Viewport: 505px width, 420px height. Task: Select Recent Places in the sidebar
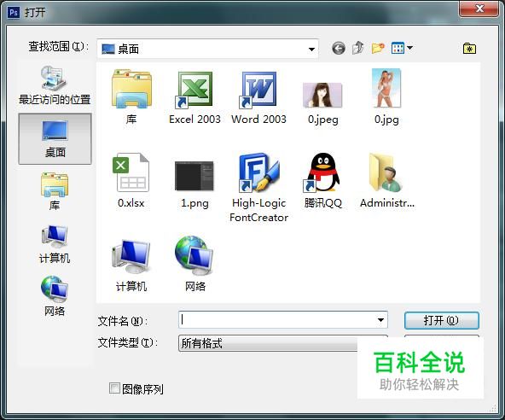pyautogui.click(x=55, y=85)
